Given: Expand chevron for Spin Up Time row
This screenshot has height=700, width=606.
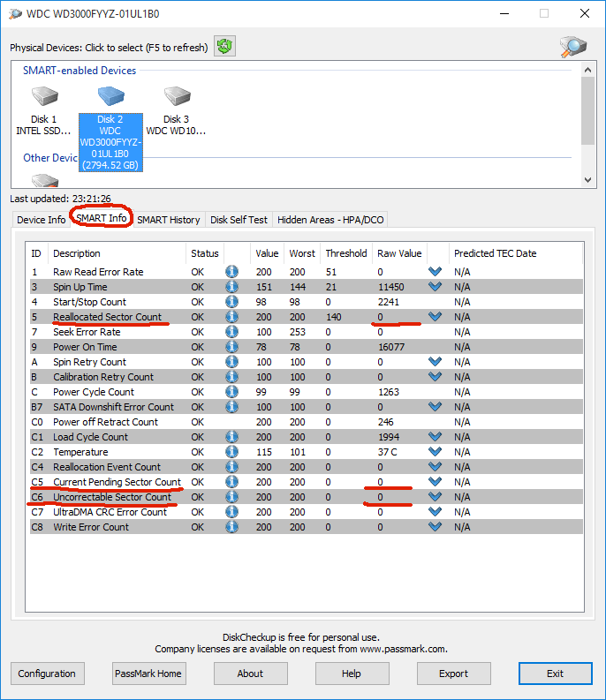Looking at the screenshot, I should (435, 287).
